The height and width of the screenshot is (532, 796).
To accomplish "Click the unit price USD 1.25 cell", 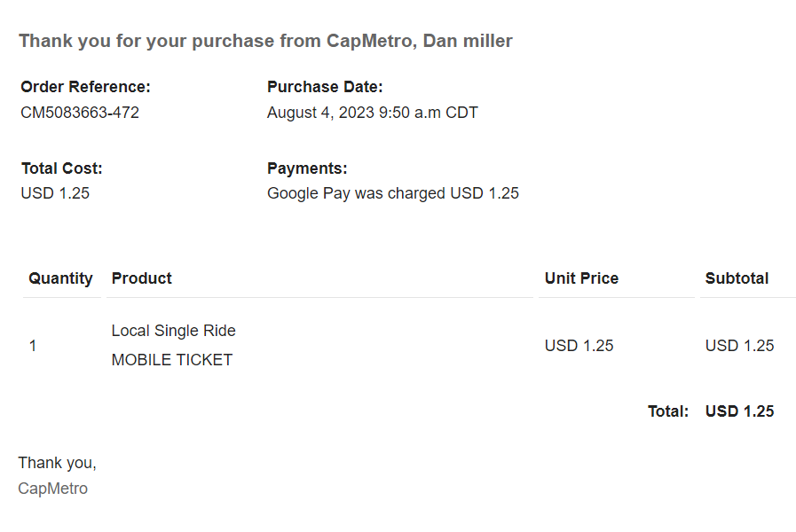I will pos(579,346).
